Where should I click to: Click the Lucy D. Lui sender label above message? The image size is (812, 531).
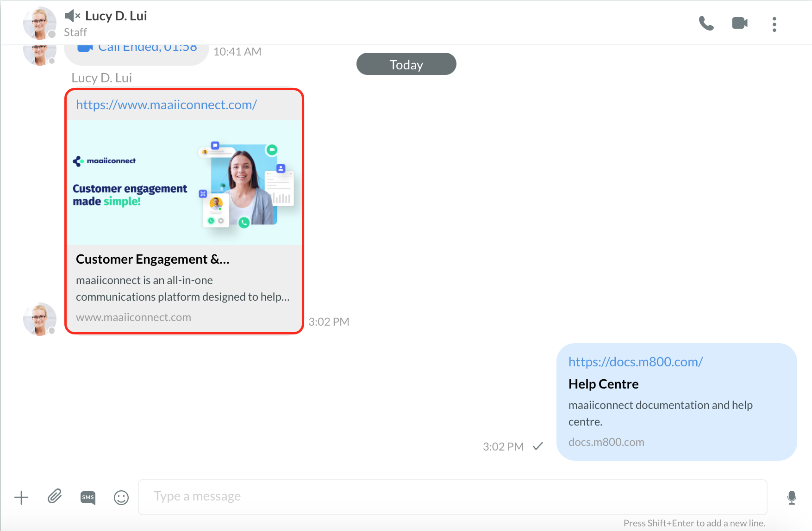click(x=102, y=78)
